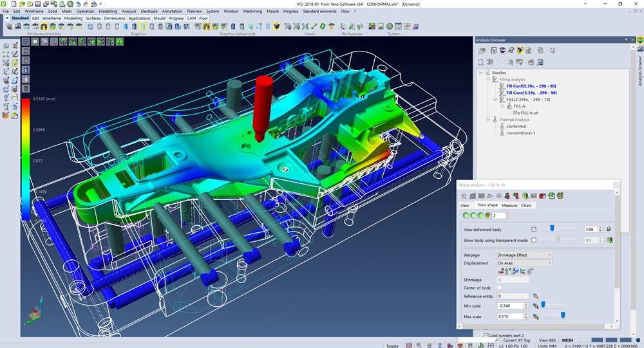Click the new study document icon
Viewport: 644px width, 348px height.
pyautogui.click(x=481, y=62)
